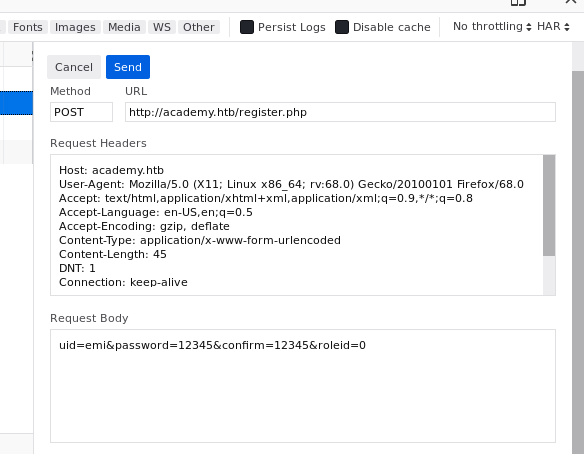Send the edited request
Screen dimensions: 584x454
tap(128, 67)
